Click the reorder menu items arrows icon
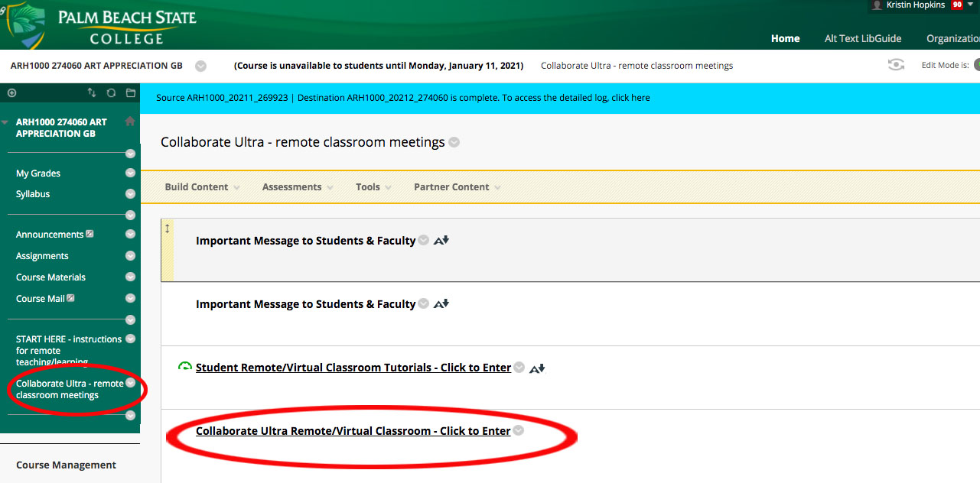 point(92,93)
